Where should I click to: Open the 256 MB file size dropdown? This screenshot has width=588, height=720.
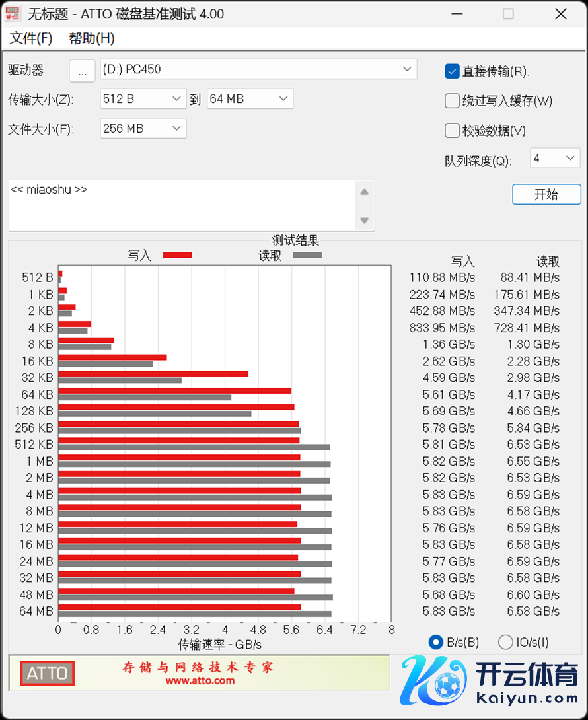coord(143,129)
